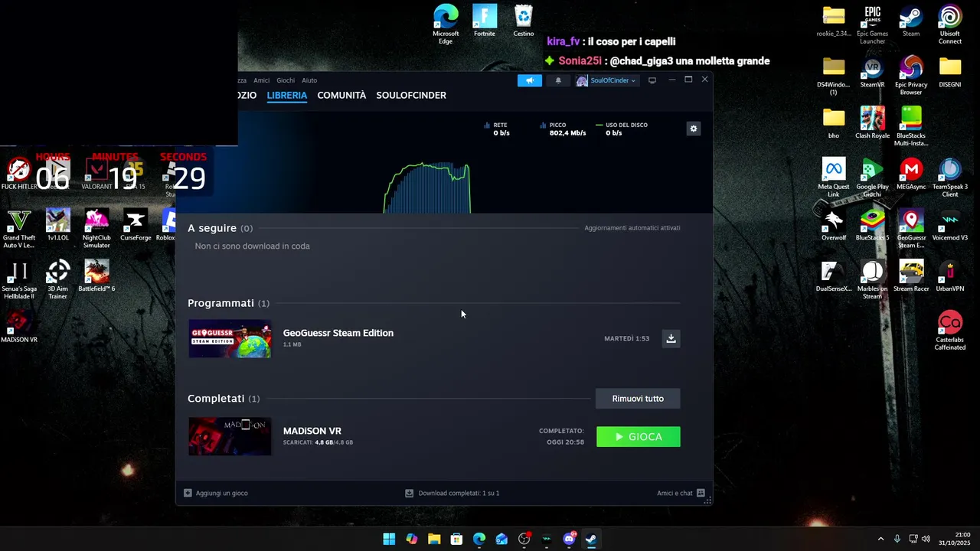Open File Explorer from the taskbar

(434, 539)
